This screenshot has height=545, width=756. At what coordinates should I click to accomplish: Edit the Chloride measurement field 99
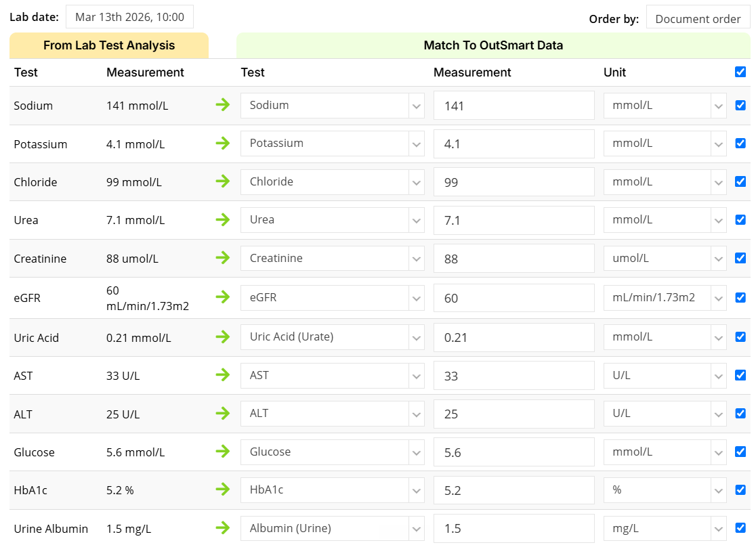[514, 182]
